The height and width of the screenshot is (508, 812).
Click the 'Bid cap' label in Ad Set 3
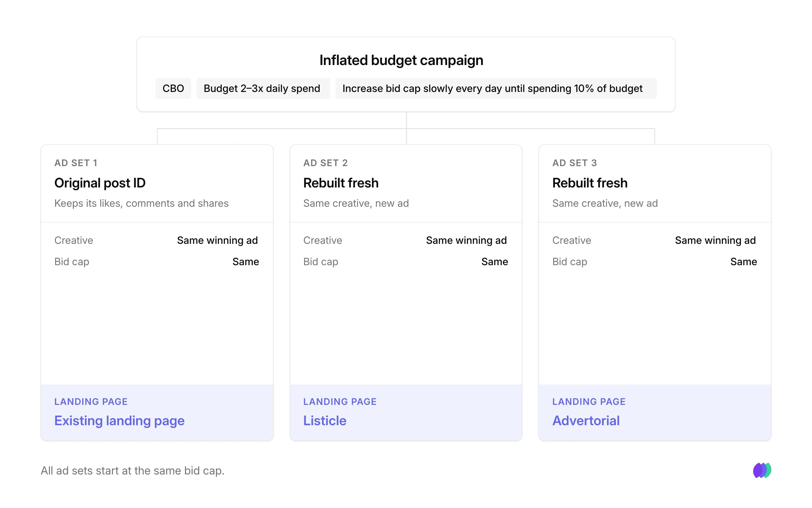(570, 262)
